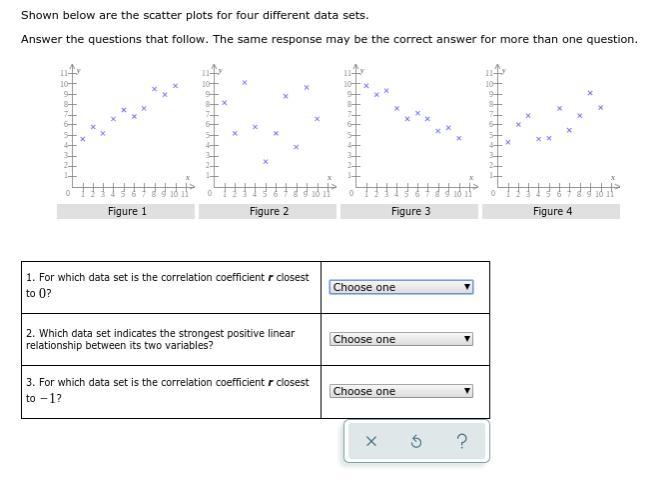Click the question mark help icon
The height and width of the screenshot is (494, 656).
coord(461,441)
